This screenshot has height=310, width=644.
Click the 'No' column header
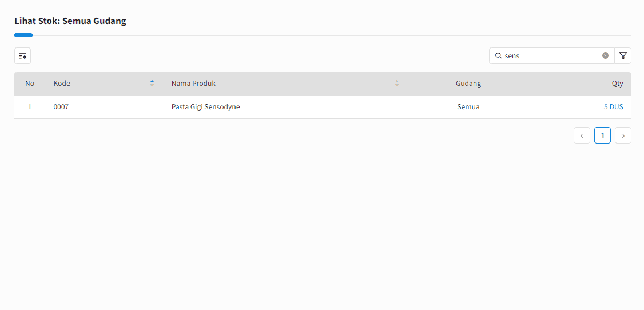30,84
